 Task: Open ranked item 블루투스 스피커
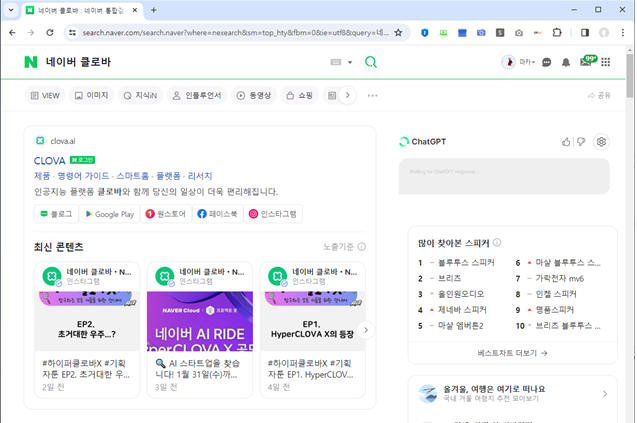click(466, 263)
